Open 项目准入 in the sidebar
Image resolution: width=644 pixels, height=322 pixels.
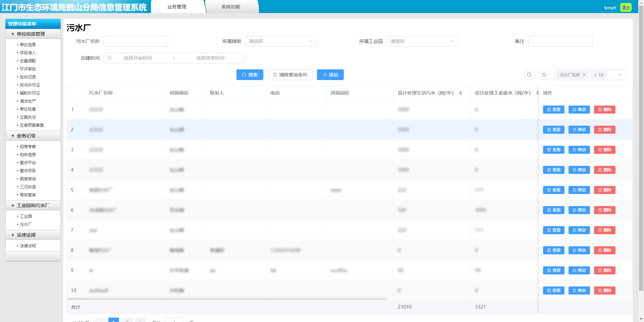[28, 53]
